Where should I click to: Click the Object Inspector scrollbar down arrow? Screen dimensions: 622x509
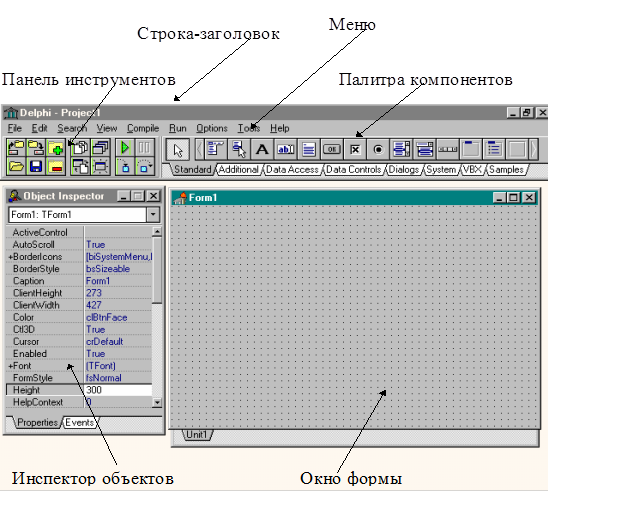point(157,403)
